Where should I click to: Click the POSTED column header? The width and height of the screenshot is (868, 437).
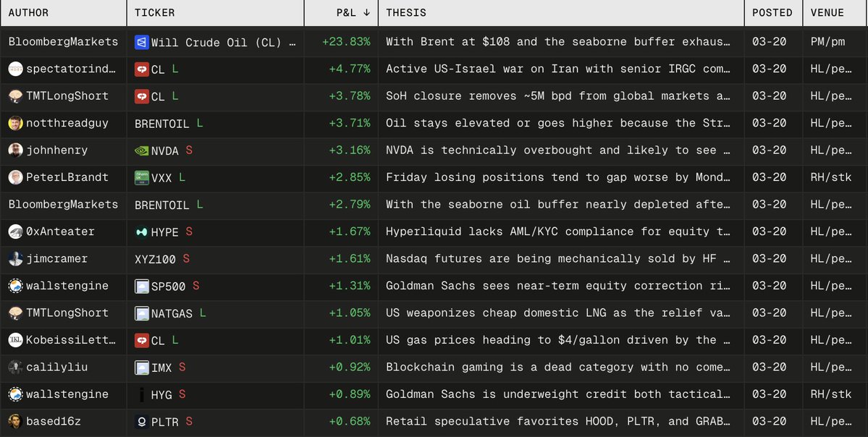tap(772, 13)
